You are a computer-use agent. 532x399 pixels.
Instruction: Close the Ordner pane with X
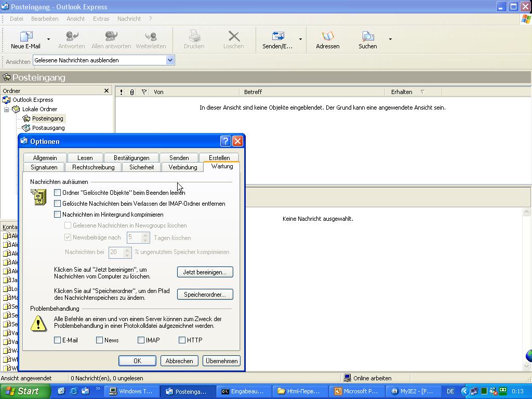pyautogui.click(x=107, y=90)
